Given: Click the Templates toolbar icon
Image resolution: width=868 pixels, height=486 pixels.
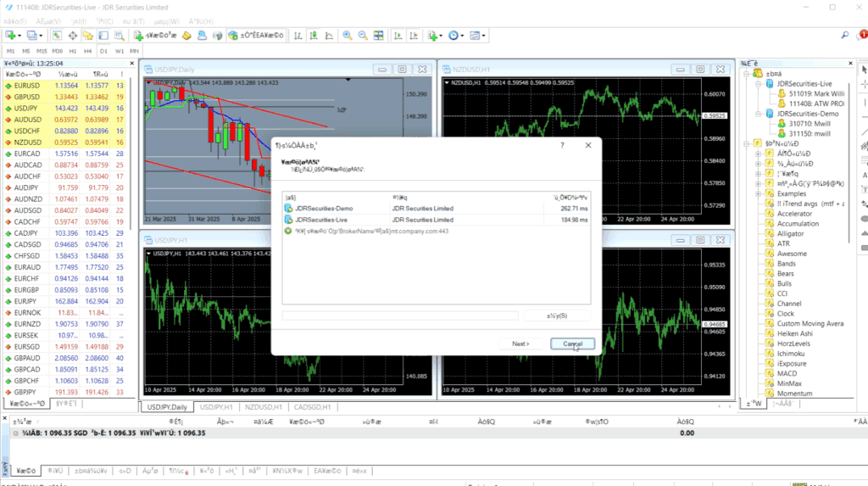Looking at the screenshot, I should [x=475, y=36].
